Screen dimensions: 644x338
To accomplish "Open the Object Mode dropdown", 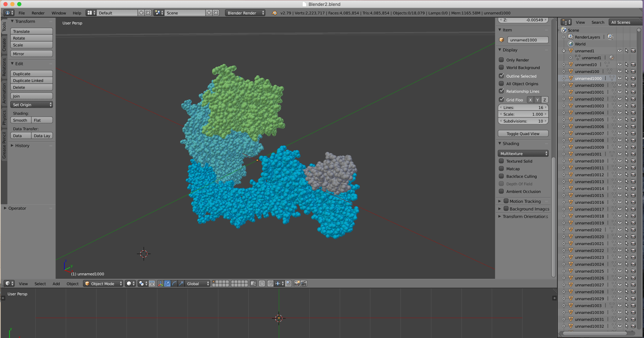I will pos(103,284).
